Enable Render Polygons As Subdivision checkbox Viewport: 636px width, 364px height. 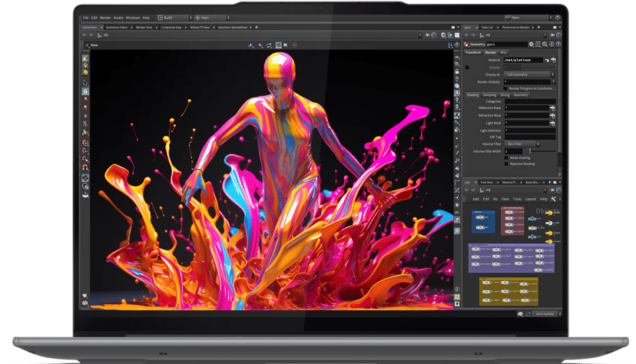point(505,88)
